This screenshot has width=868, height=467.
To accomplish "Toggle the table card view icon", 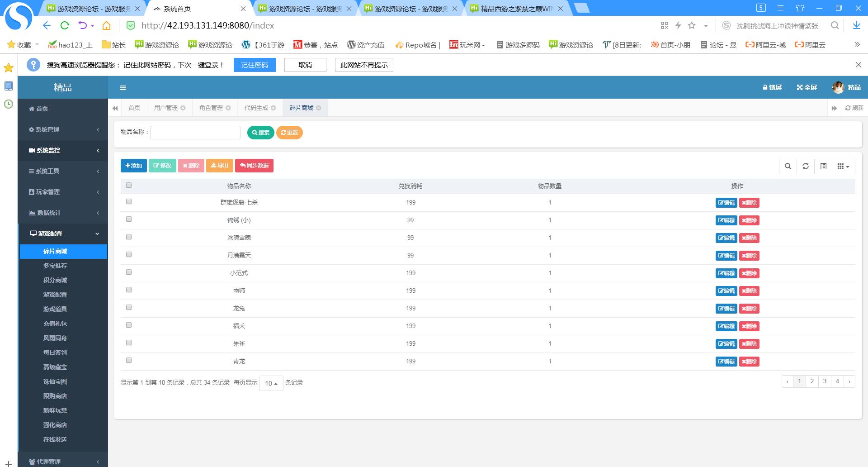I will coord(823,167).
